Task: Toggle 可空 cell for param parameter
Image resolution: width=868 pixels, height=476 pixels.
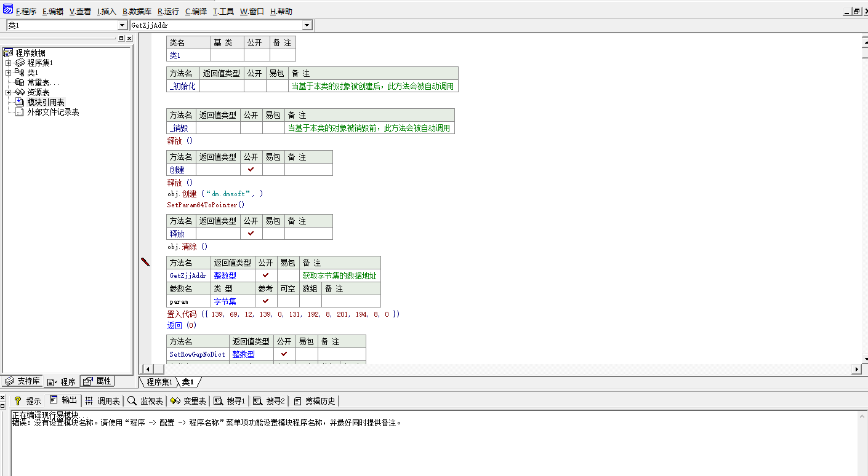Action: click(x=288, y=301)
